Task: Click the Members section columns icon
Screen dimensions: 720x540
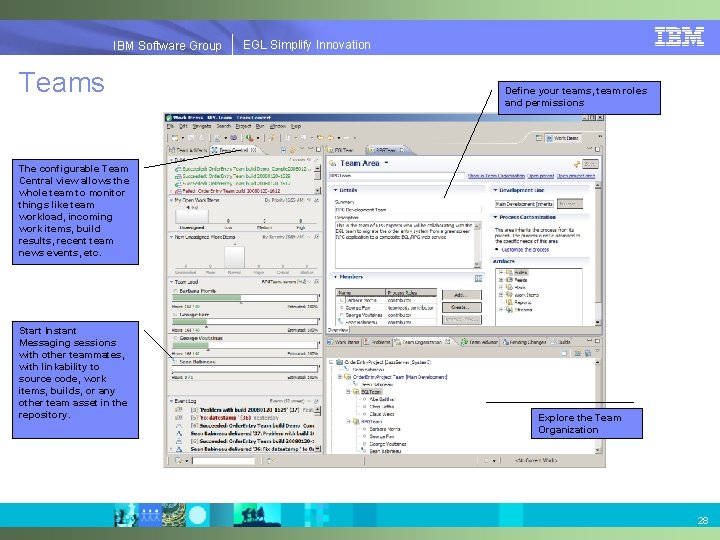Action: [478, 278]
